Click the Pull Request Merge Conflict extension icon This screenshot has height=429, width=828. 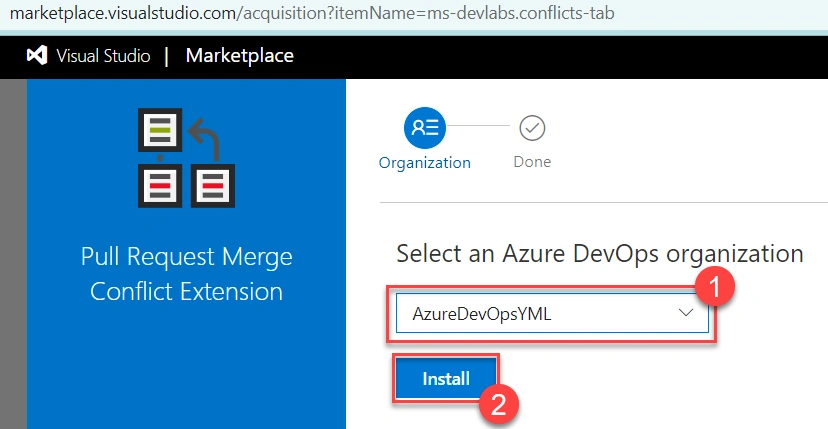click(x=186, y=157)
